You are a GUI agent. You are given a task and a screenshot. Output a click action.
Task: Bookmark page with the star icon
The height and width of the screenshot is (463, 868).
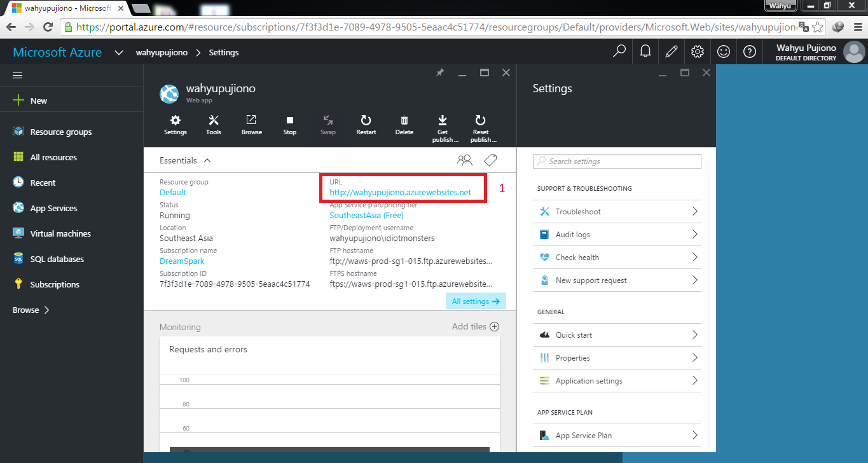818,27
